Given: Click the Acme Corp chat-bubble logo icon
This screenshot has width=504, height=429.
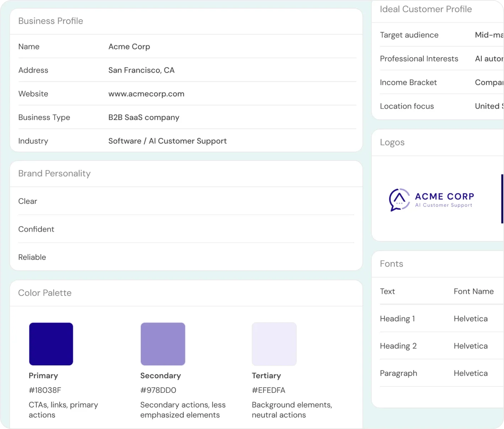Looking at the screenshot, I should point(399,200).
